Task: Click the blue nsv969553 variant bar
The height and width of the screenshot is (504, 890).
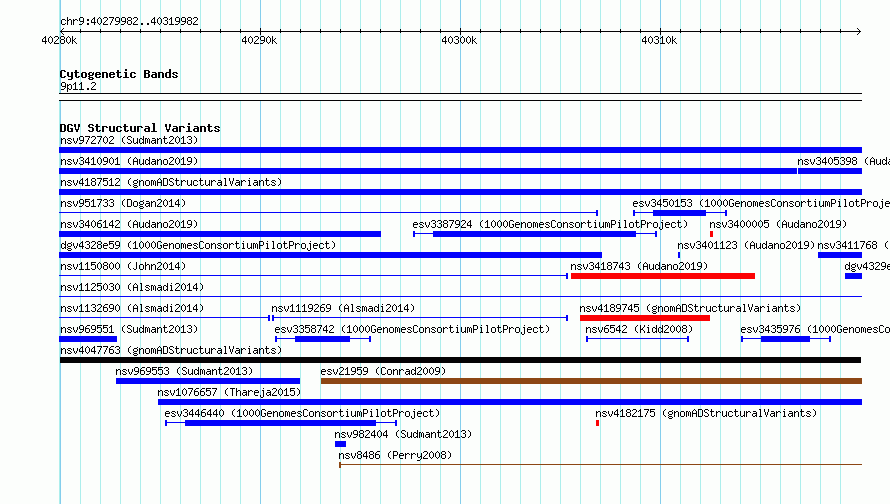Action: pos(208,381)
